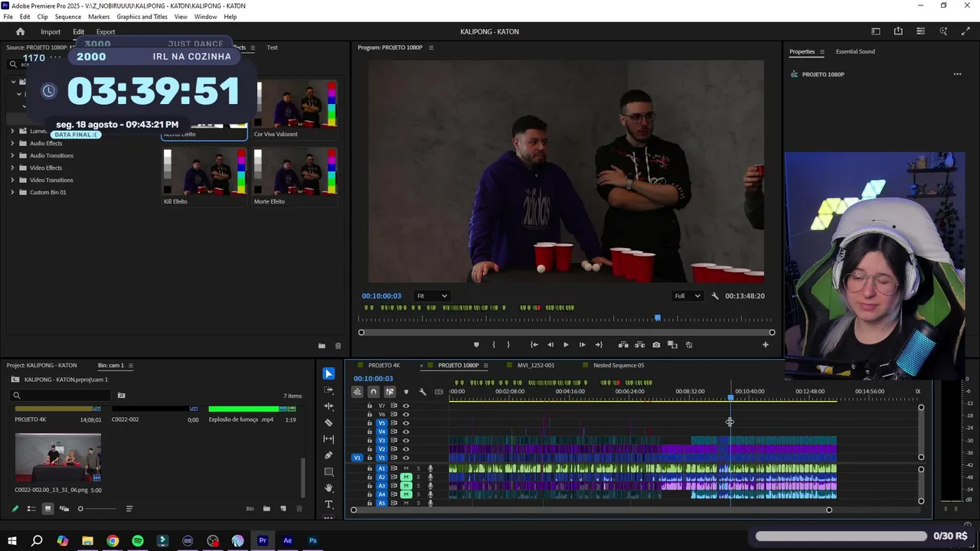
Task: Toggle insert sequences as nests
Action: tap(358, 392)
